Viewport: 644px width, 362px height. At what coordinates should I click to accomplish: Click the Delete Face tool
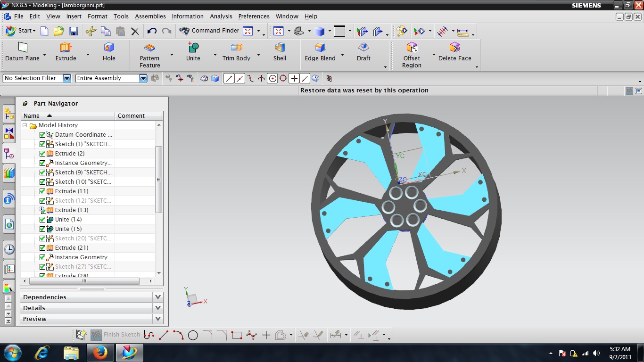454,48
